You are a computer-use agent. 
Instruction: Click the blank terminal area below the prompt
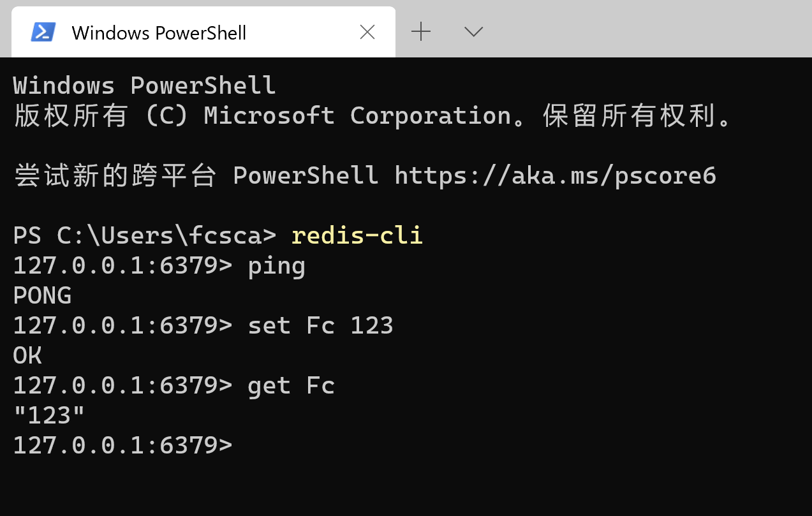pos(406,486)
